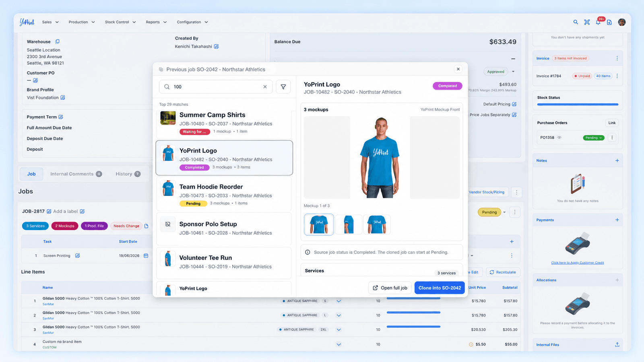Edit the Screen Printing task
This screenshot has width=644, height=362.
[78, 256]
